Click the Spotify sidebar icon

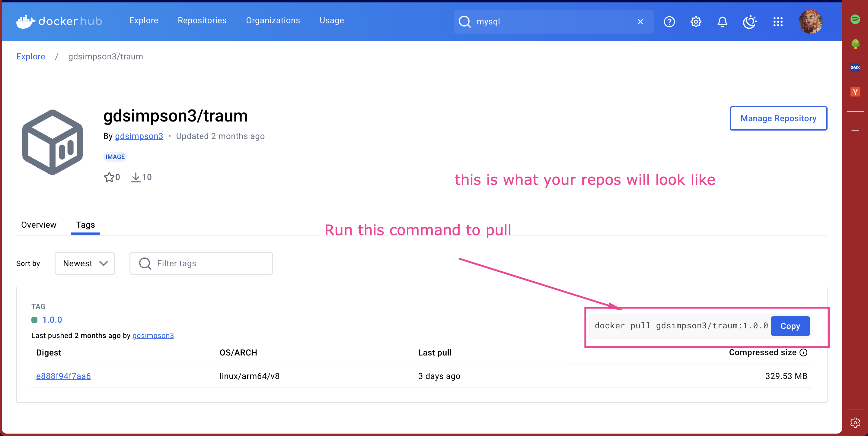point(855,19)
